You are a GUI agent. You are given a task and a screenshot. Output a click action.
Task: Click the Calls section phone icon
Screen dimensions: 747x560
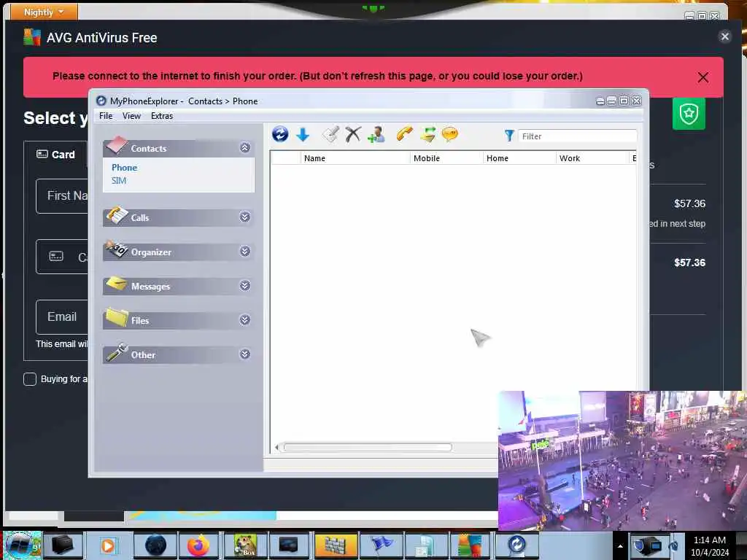(x=117, y=215)
